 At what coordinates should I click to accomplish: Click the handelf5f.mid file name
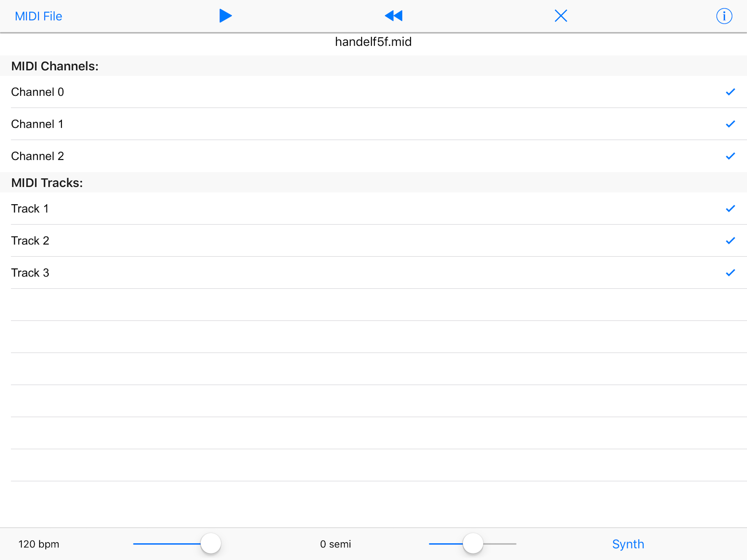click(373, 42)
